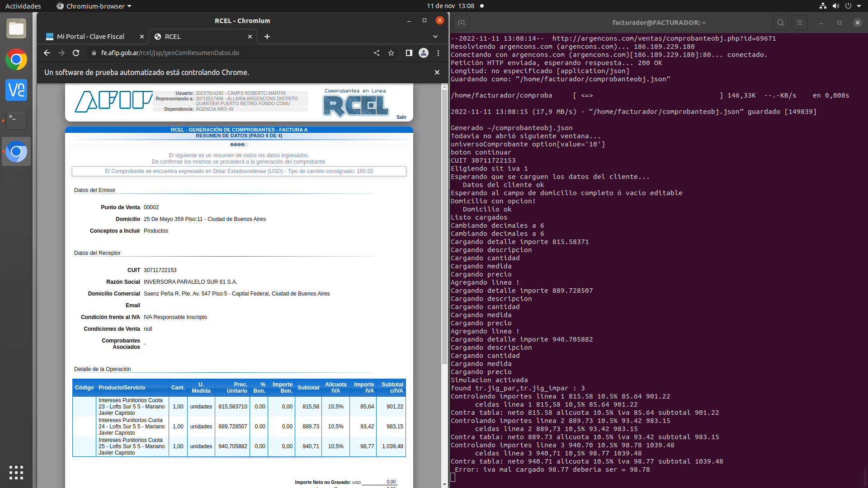Click the page vertical scrollbar
The height and width of the screenshot is (488, 868).
click(444, 226)
